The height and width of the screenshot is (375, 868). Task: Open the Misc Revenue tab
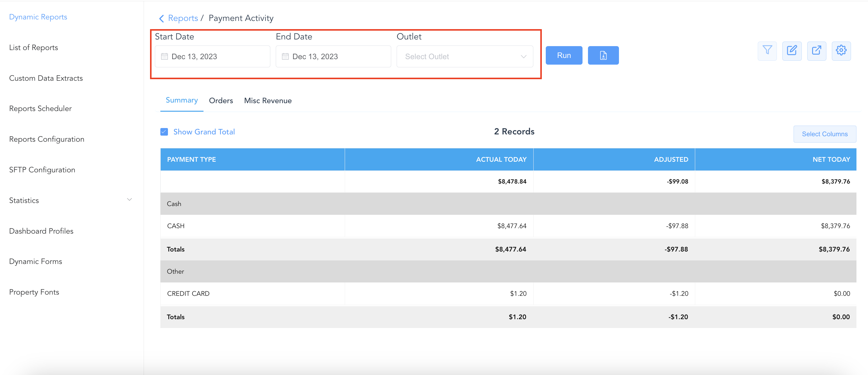[268, 100]
